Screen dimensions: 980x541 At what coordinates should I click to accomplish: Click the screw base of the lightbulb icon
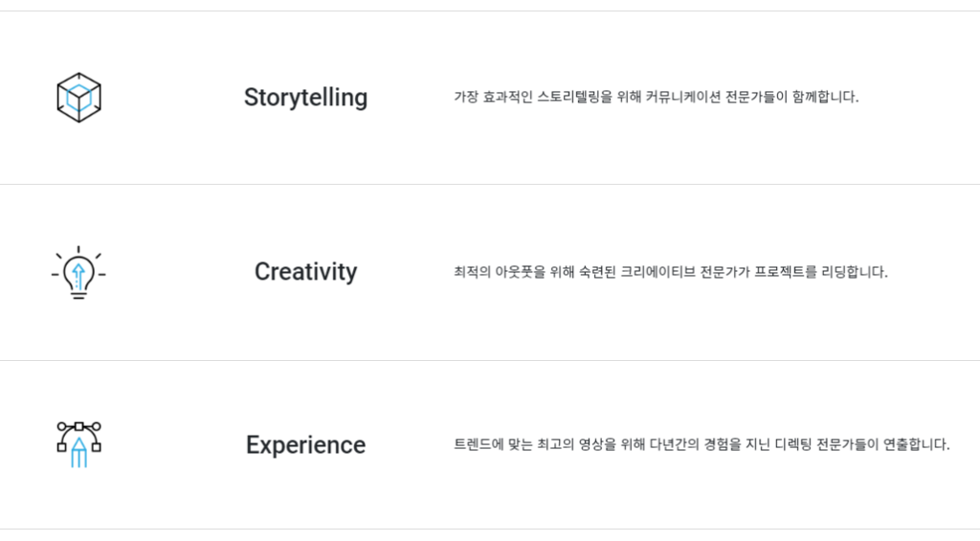(x=78, y=294)
